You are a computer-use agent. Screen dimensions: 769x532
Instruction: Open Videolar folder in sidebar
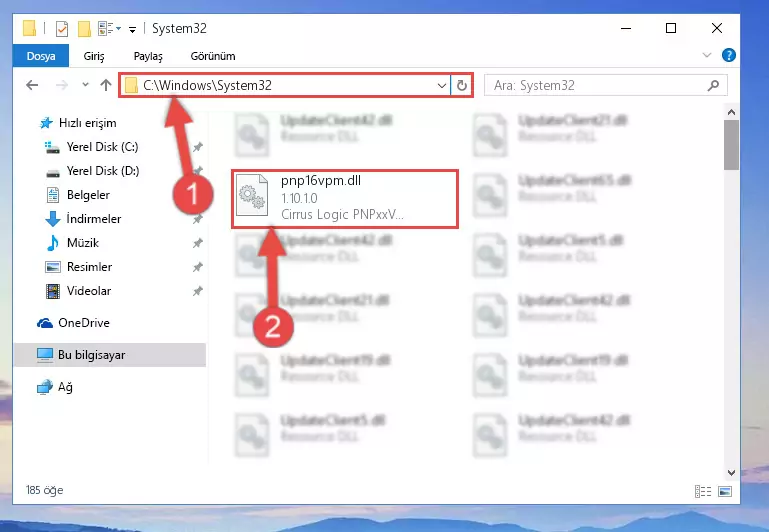click(x=89, y=291)
